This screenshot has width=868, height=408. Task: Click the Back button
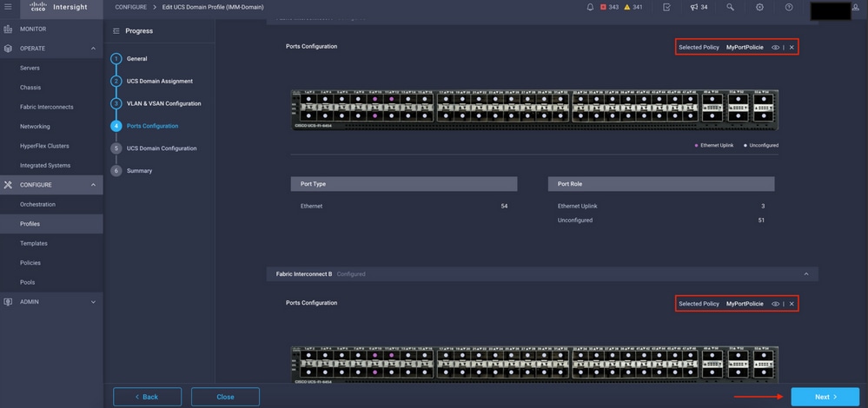click(x=147, y=397)
